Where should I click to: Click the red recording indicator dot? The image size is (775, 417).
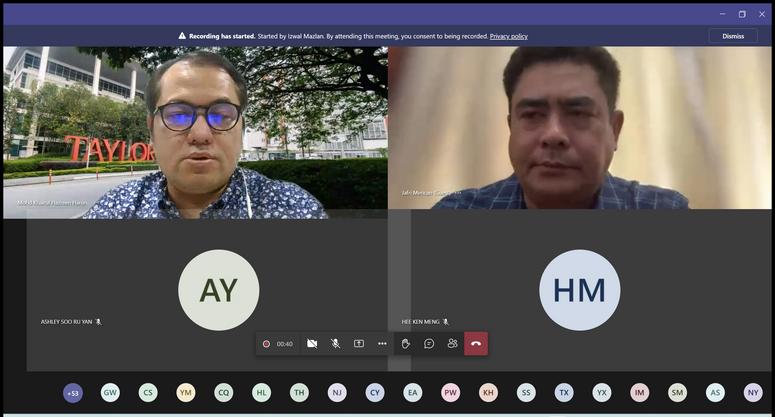tap(266, 344)
